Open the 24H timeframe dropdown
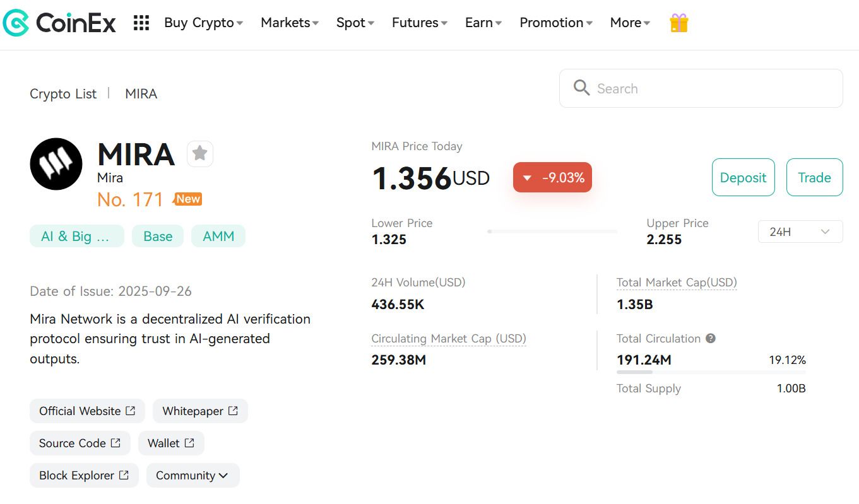This screenshot has height=504, width=859. pos(800,231)
